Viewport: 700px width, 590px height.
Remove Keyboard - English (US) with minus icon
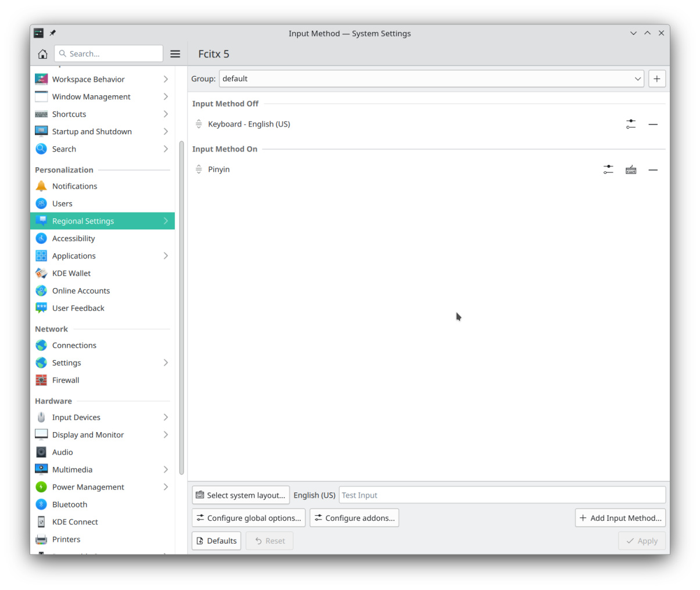point(653,124)
